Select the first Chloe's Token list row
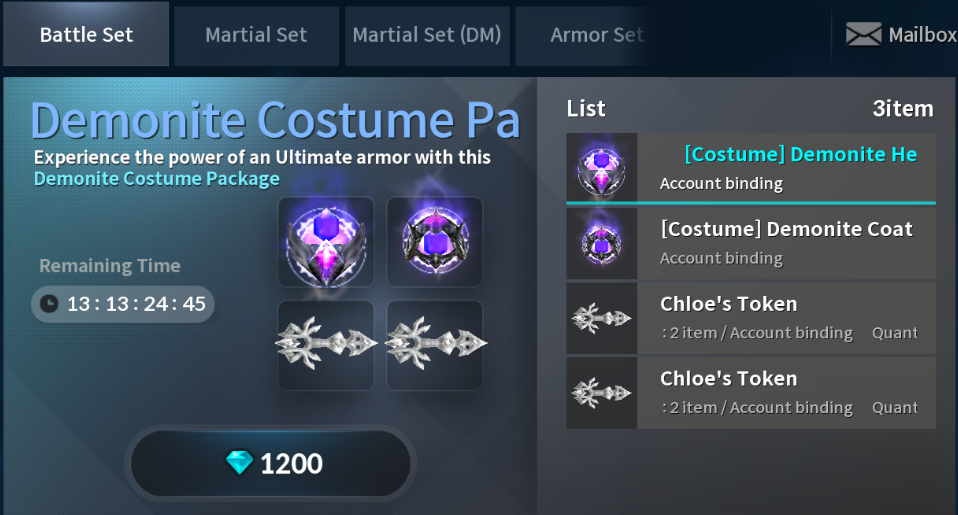This screenshot has width=958, height=515. pos(786,318)
